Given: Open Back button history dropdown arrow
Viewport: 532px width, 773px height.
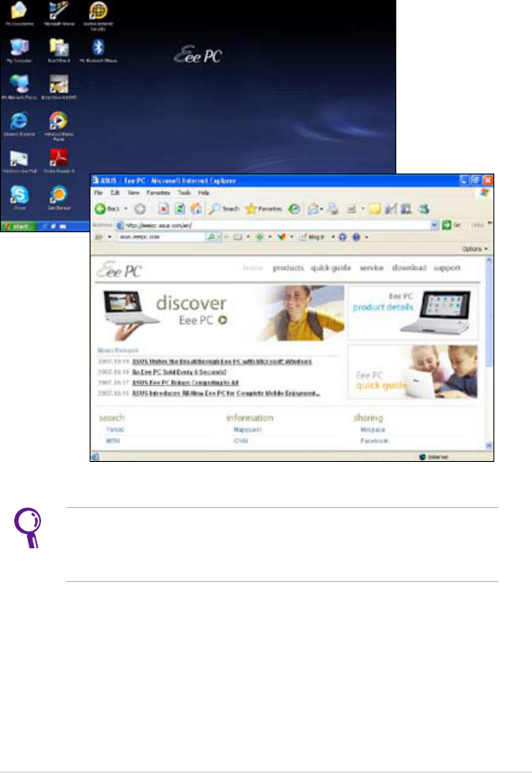Looking at the screenshot, I should 126,209.
